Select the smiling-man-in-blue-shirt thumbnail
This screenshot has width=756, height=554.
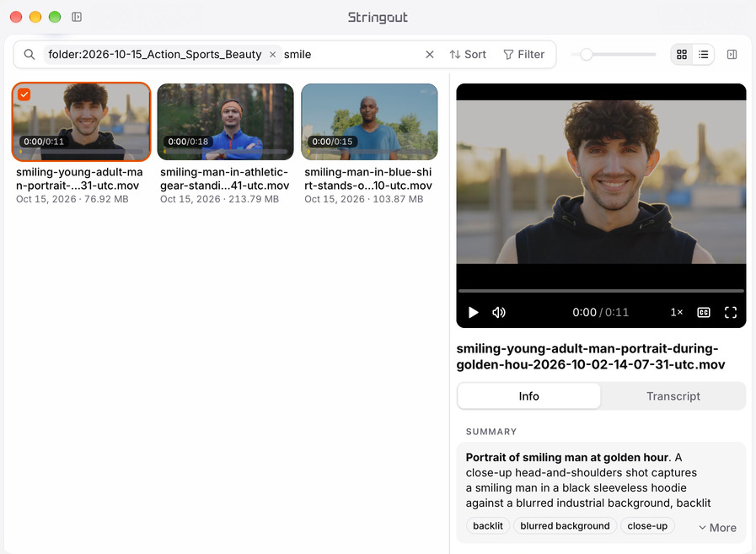coord(369,121)
